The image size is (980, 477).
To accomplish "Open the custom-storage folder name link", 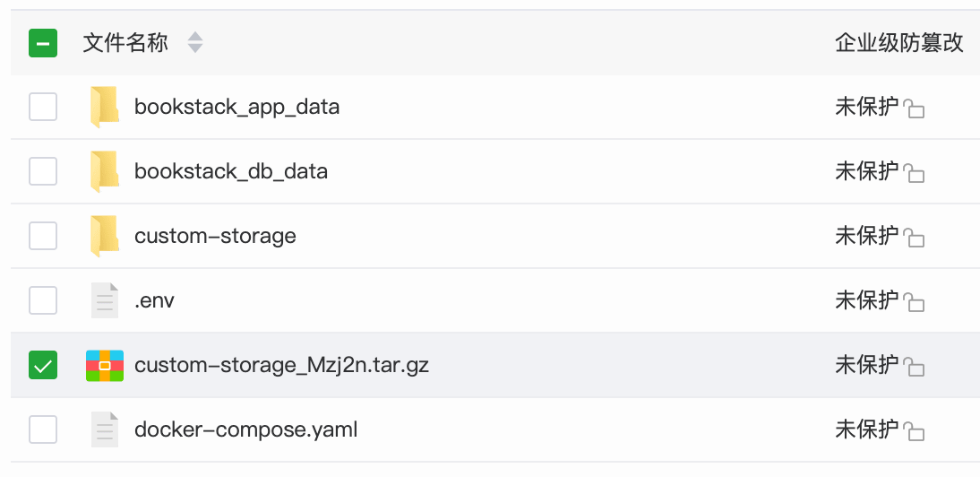I will (215, 237).
